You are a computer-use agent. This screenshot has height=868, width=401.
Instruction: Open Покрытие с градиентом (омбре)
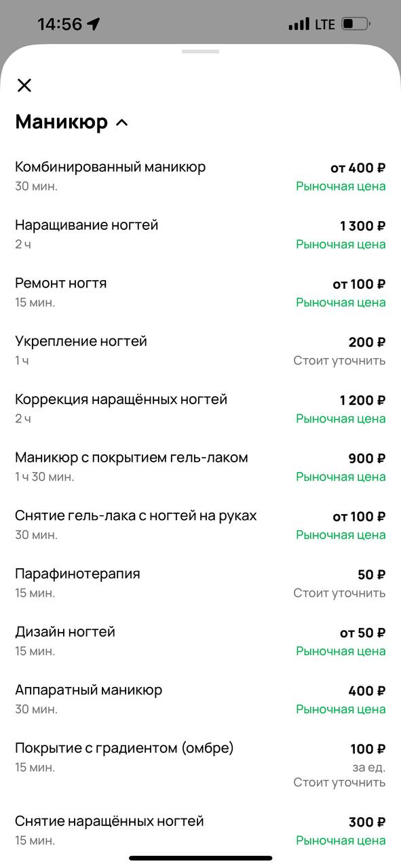coord(200,764)
